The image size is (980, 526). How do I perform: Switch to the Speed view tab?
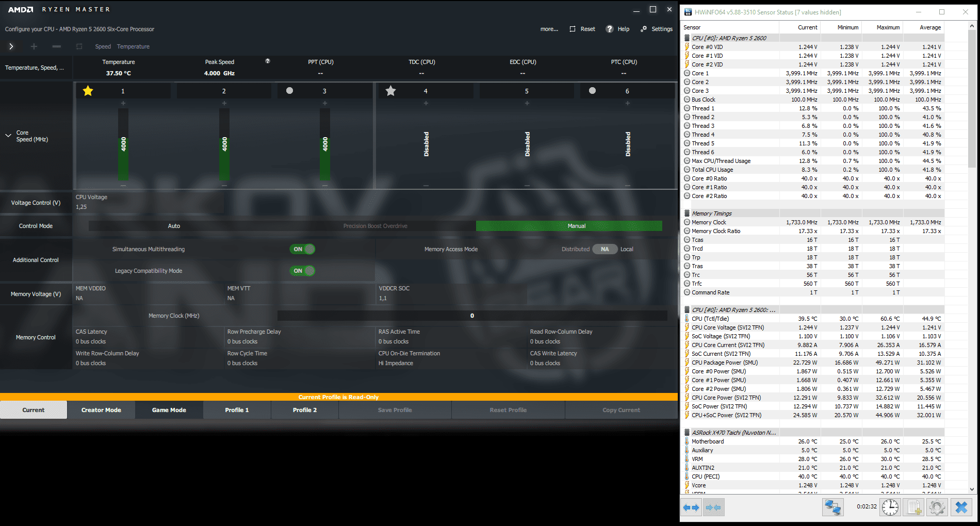[x=103, y=46]
